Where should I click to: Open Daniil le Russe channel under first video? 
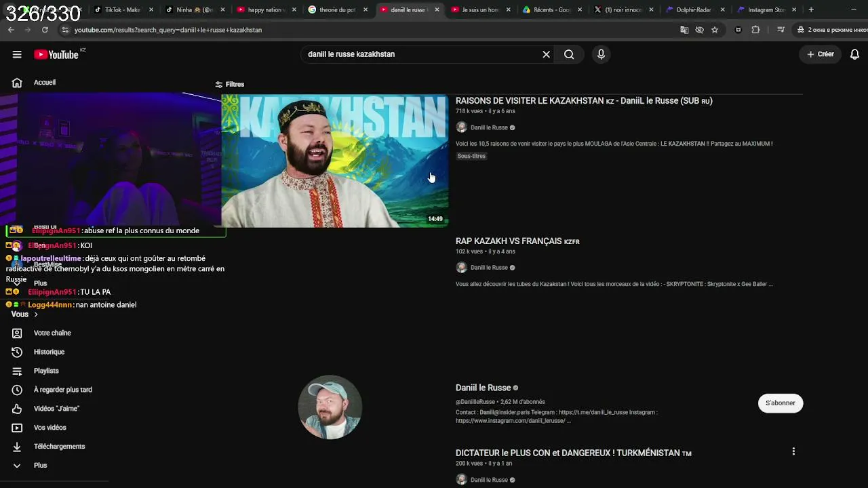(x=489, y=127)
